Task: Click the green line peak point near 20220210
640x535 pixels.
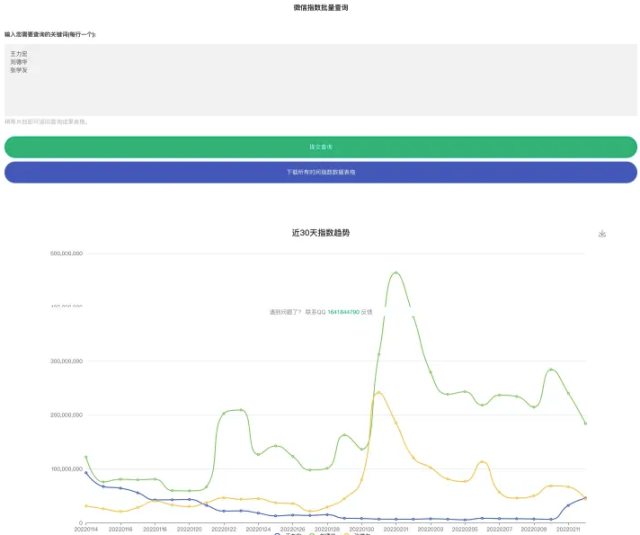Action: (x=551, y=370)
